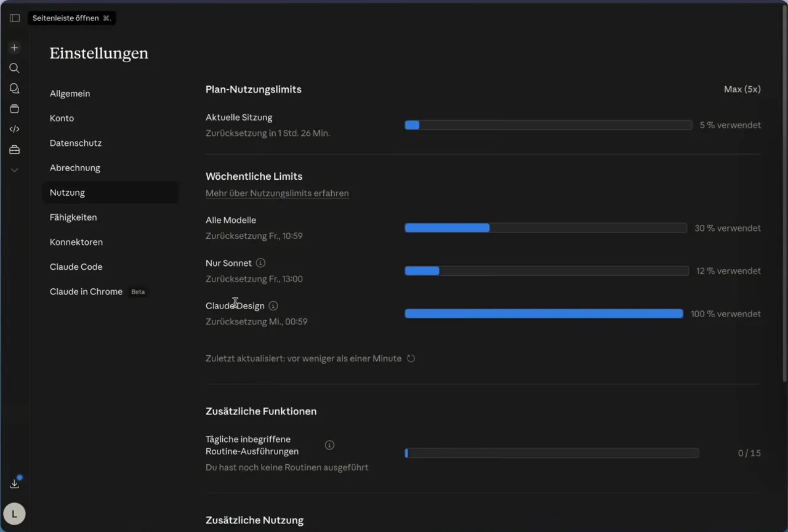788x532 pixels.
Task: Click the Claude Design usage bar
Action: [x=544, y=314]
